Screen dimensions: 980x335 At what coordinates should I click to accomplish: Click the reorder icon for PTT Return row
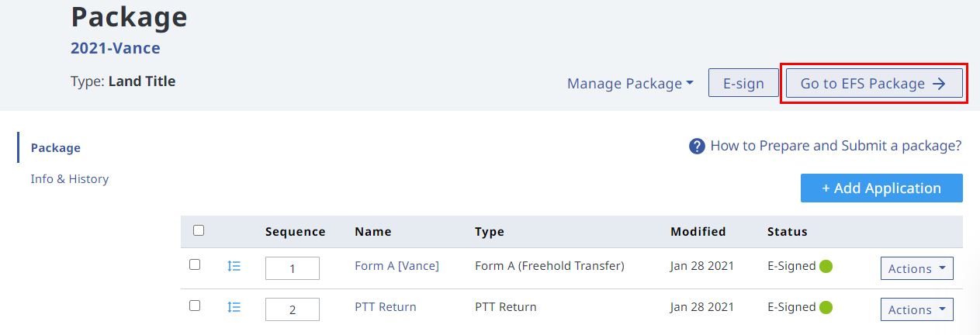[234, 307]
